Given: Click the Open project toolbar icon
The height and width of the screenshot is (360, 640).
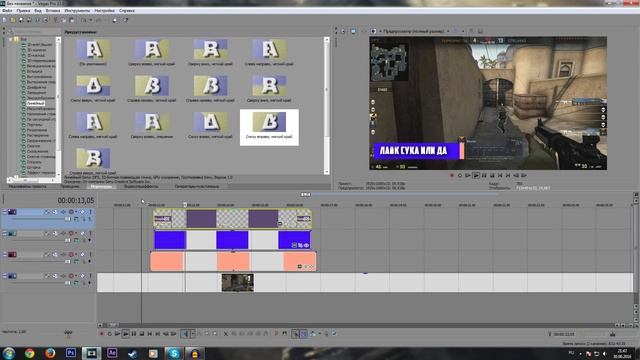Looking at the screenshot, I should 13,20.
